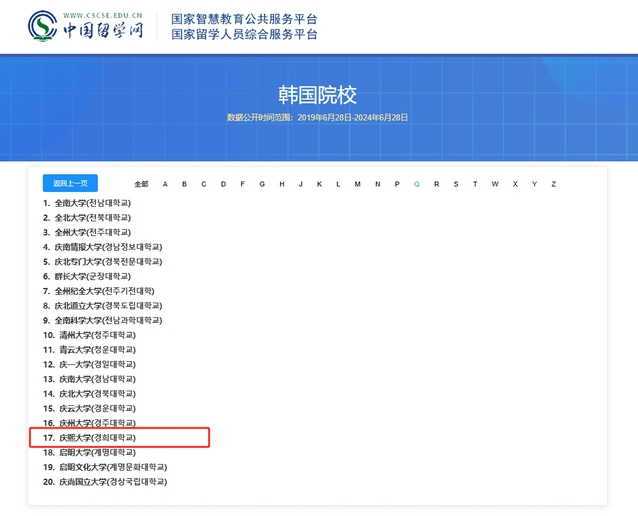638x516 pixels.
Task: Select the 全部 filter tab
Action: [x=141, y=184]
